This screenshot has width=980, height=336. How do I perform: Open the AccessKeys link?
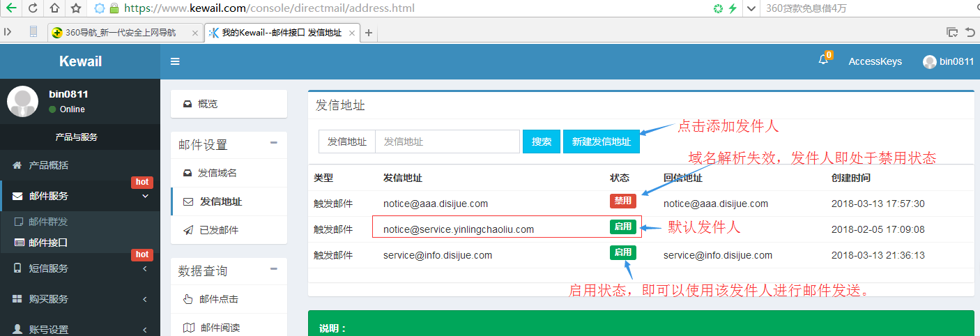click(875, 61)
